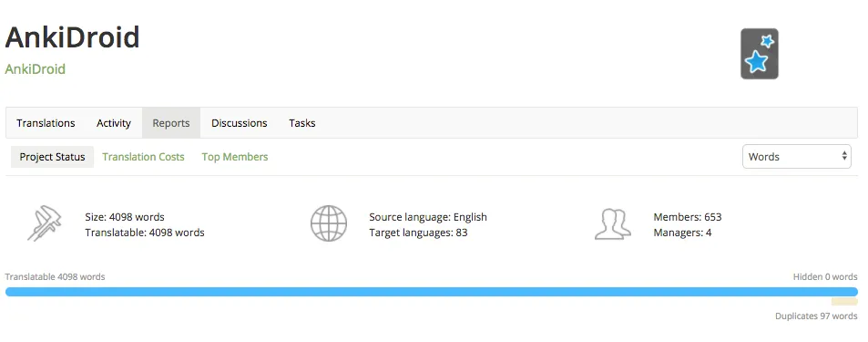868x342 pixels.
Task: Click the globe languages icon
Action: click(328, 223)
